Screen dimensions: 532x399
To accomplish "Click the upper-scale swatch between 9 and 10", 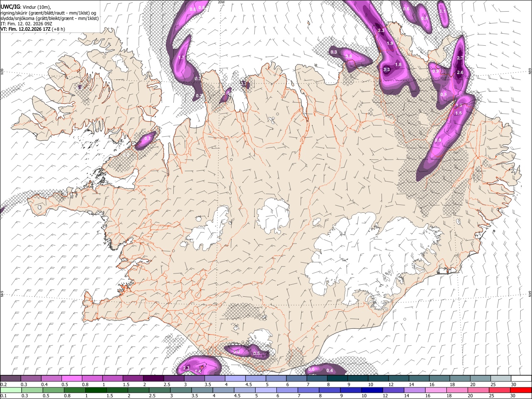I will (357, 379).
